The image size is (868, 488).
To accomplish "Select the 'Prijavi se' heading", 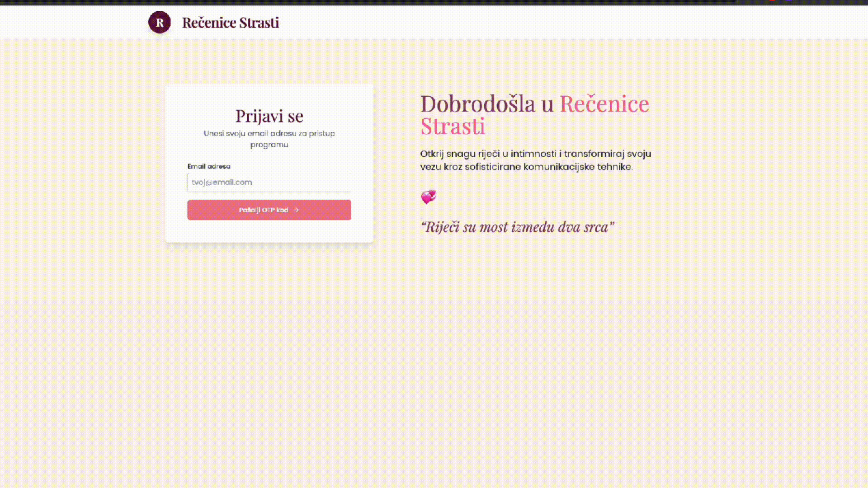I will tap(269, 116).
